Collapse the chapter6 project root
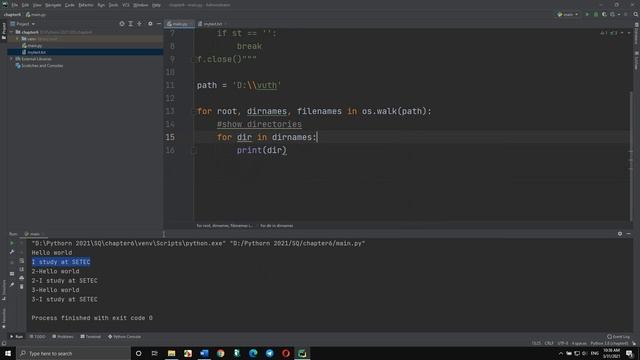The width and height of the screenshot is (640, 360). [12, 32]
